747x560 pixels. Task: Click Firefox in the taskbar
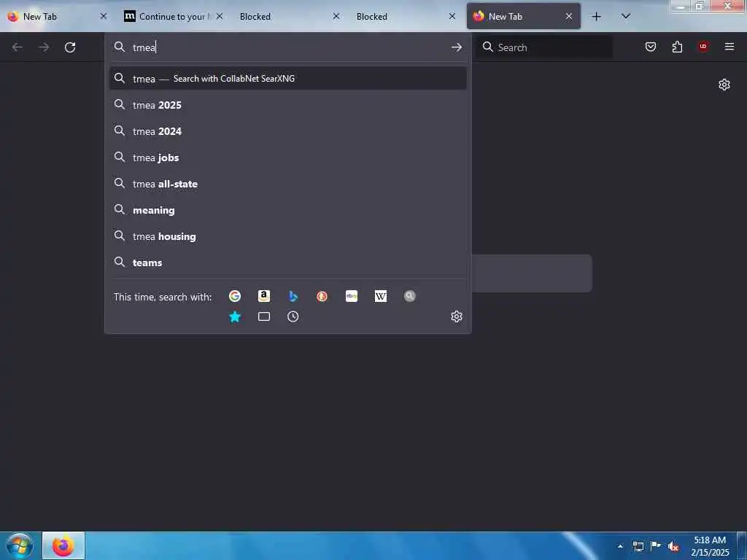[x=63, y=545]
